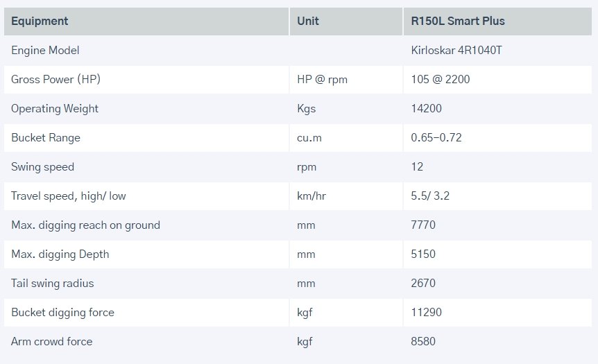Viewport: 598px width, 364px height.
Task: Click the Max. digging reach on ground label
Action: (x=85, y=225)
